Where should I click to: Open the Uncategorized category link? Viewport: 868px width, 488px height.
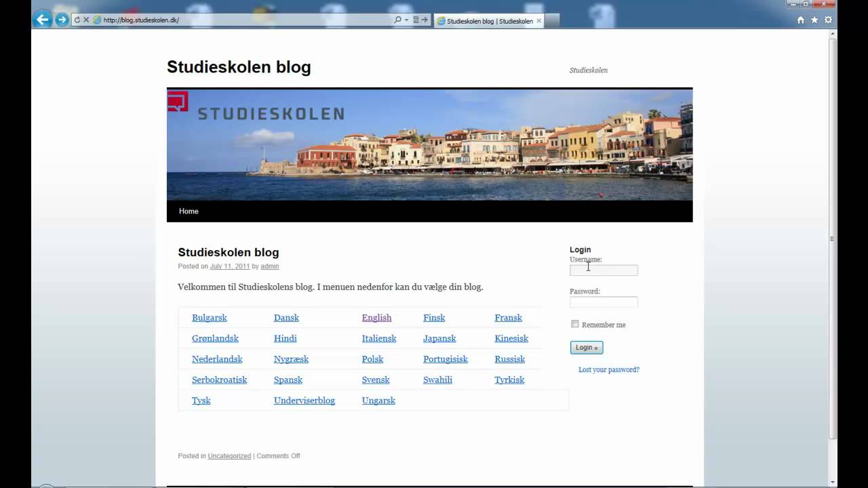(x=229, y=456)
